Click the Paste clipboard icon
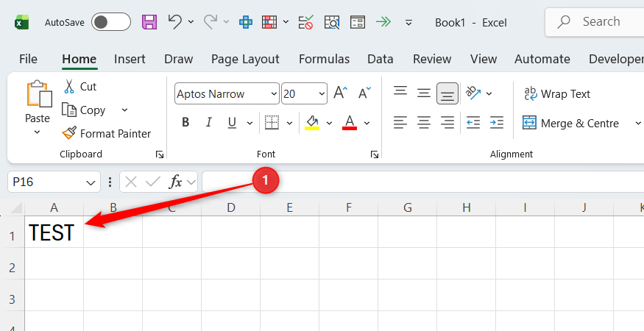Screen dimensions: 644x331 (x=39, y=93)
